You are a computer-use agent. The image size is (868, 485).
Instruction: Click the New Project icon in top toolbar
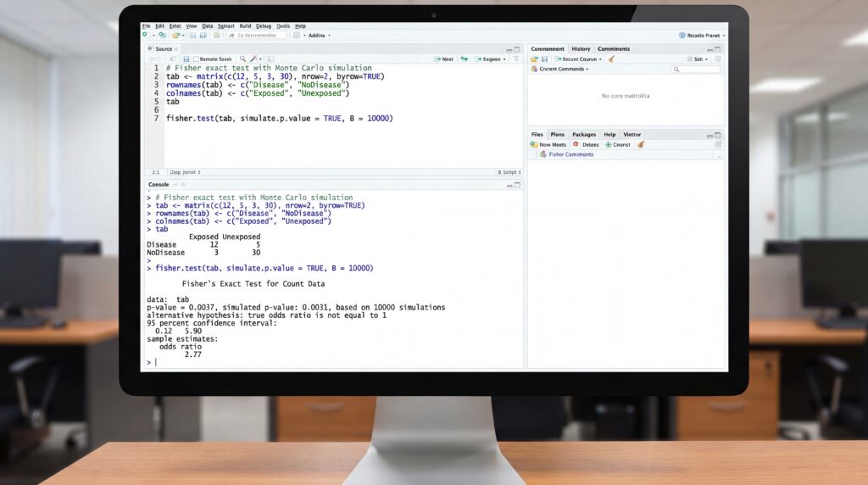pos(162,35)
